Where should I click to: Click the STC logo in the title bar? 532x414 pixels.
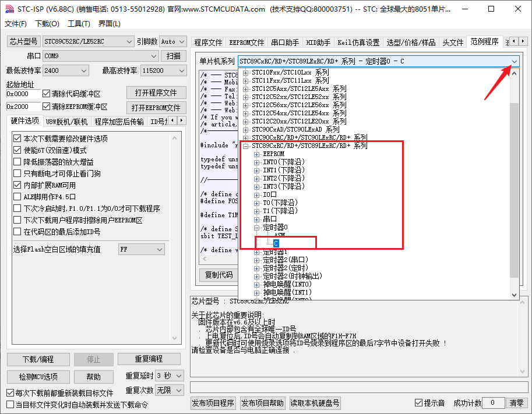coord(10,9)
